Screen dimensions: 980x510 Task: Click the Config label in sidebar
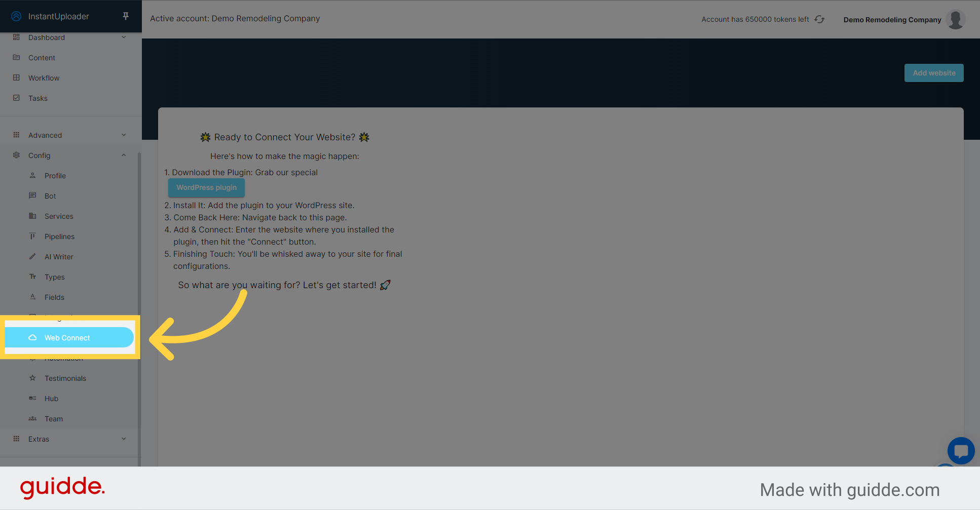(x=40, y=155)
